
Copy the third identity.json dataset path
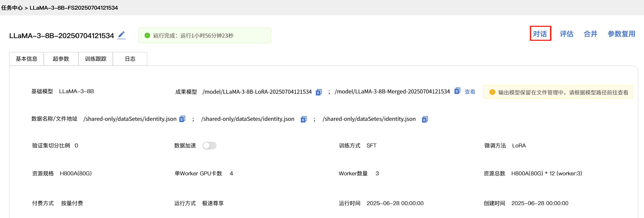pos(425,119)
